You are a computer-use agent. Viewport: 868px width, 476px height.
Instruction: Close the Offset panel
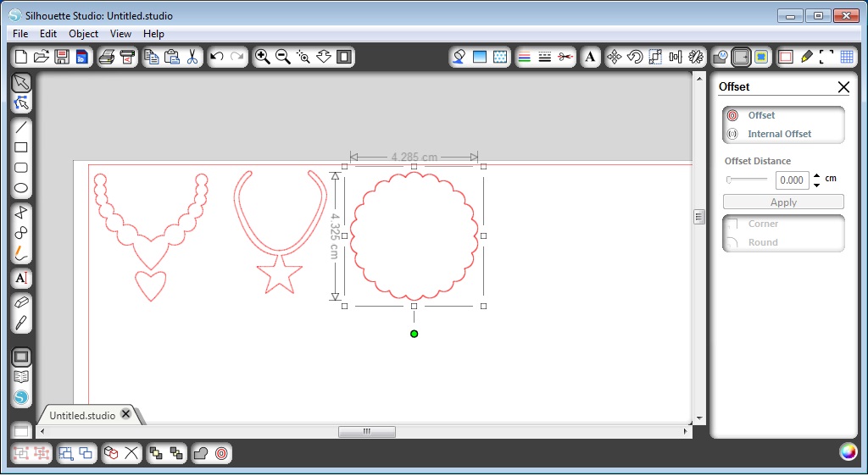843,86
